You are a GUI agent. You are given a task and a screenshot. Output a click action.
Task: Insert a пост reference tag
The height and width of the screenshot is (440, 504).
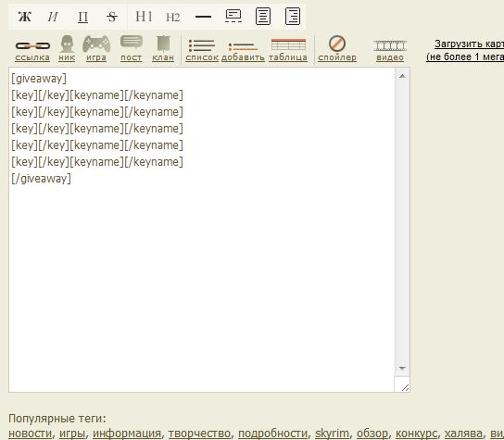click(132, 49)
